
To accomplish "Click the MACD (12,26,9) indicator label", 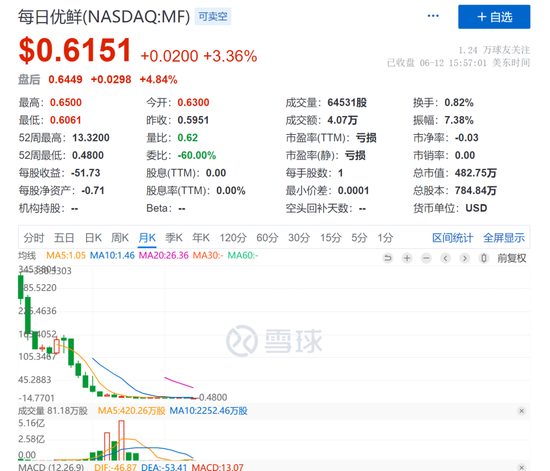I will pos(51,467).
